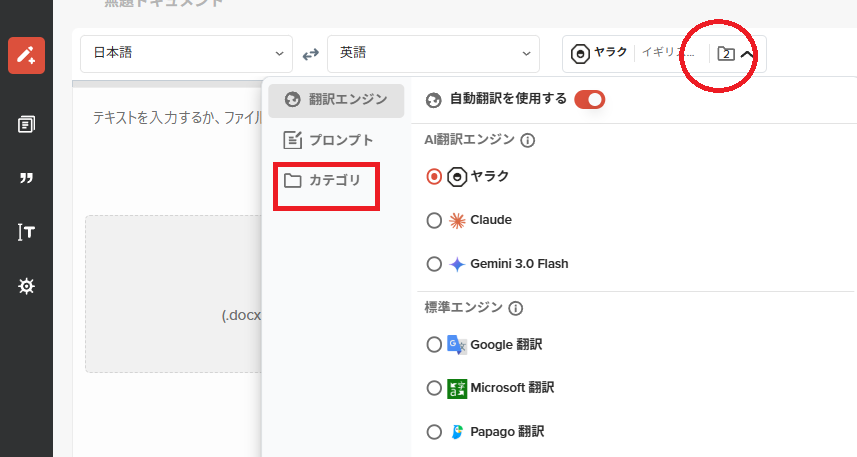
Task: Click the 自動翻訳を使用する label
Action: click(508, 99)
